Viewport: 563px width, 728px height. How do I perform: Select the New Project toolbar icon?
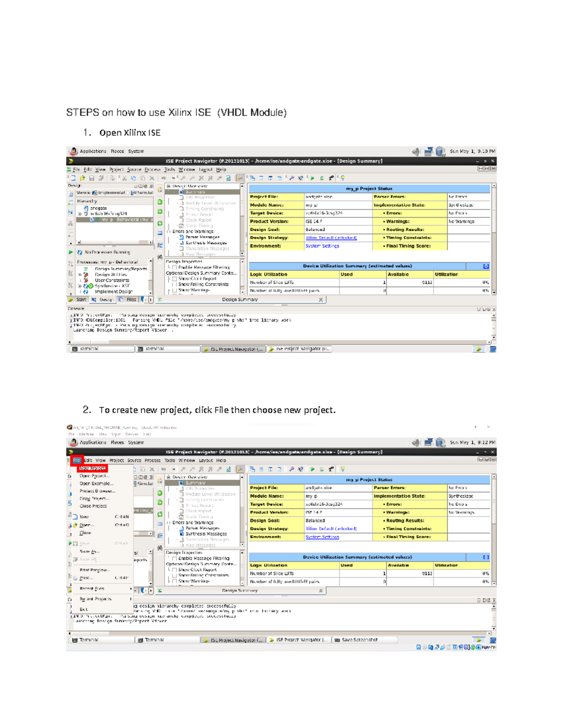[73, 178]
